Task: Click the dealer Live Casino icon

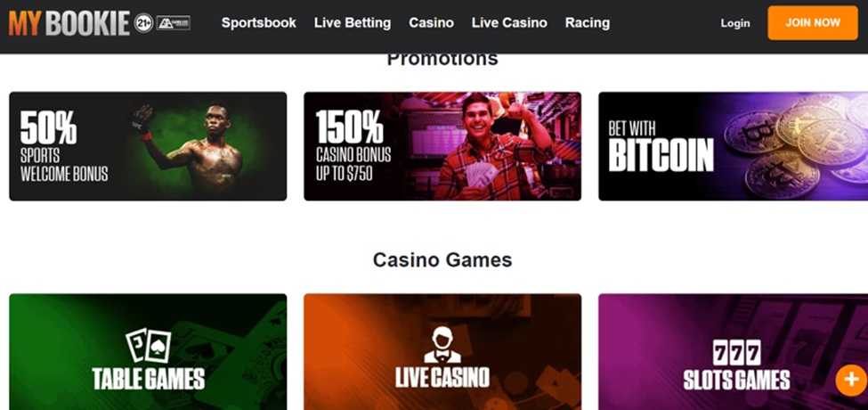Action: pos(442,344)
